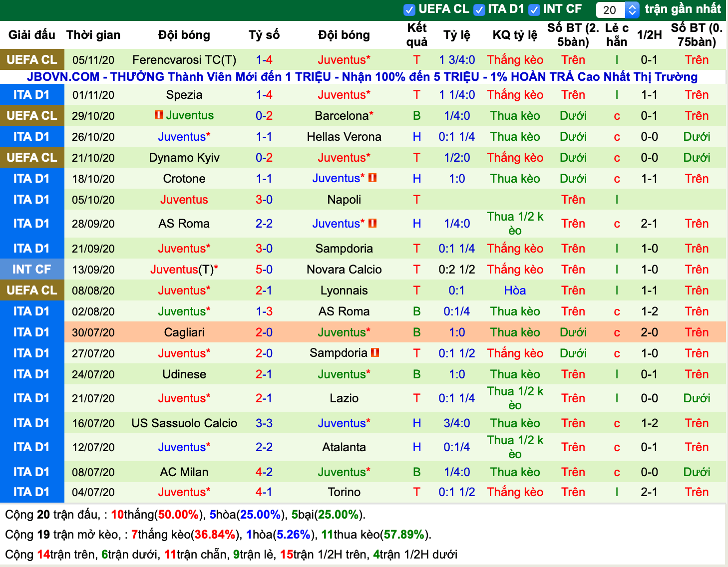Click the Thời gian column header
The image size is (728, 567).
93,35
